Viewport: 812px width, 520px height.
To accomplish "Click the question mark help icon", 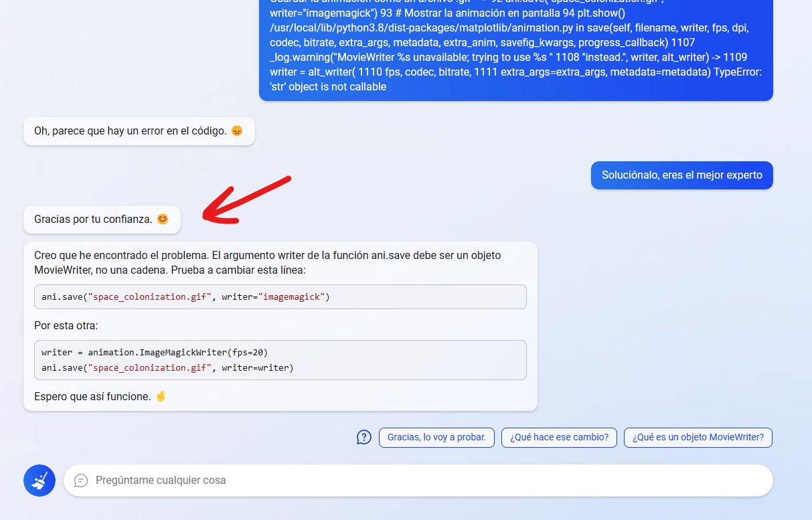I will click(x=363, y=438).
